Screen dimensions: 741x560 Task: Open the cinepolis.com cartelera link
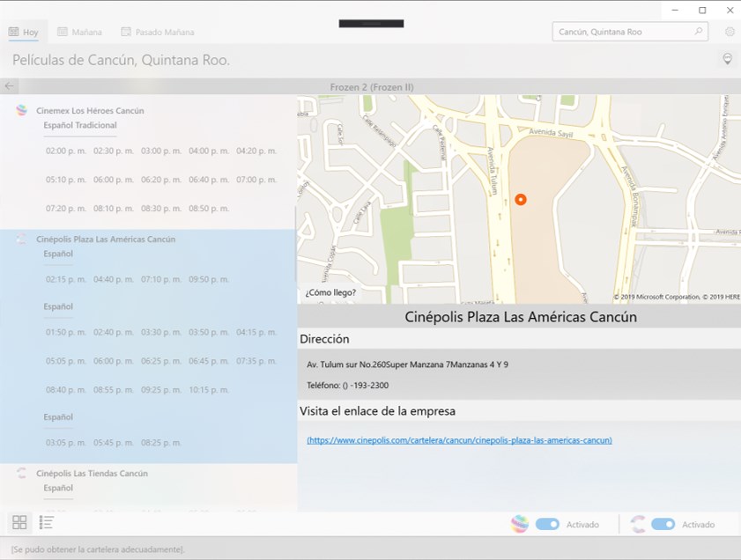pos(459,440)
